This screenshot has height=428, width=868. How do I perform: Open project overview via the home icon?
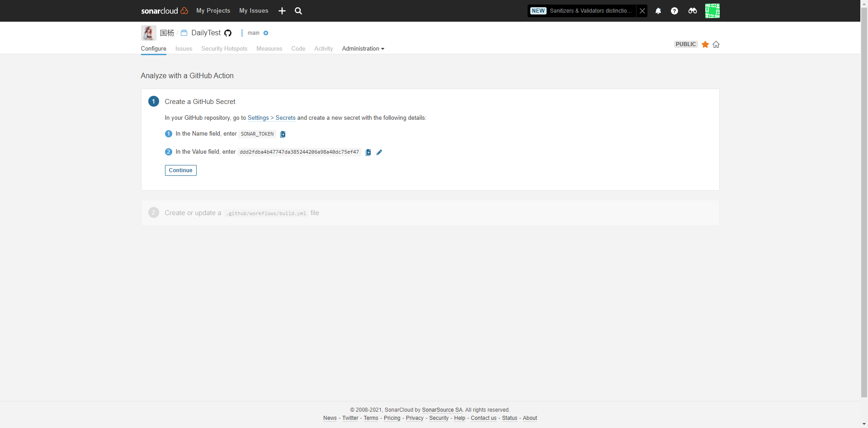click(x=716, y=44)
